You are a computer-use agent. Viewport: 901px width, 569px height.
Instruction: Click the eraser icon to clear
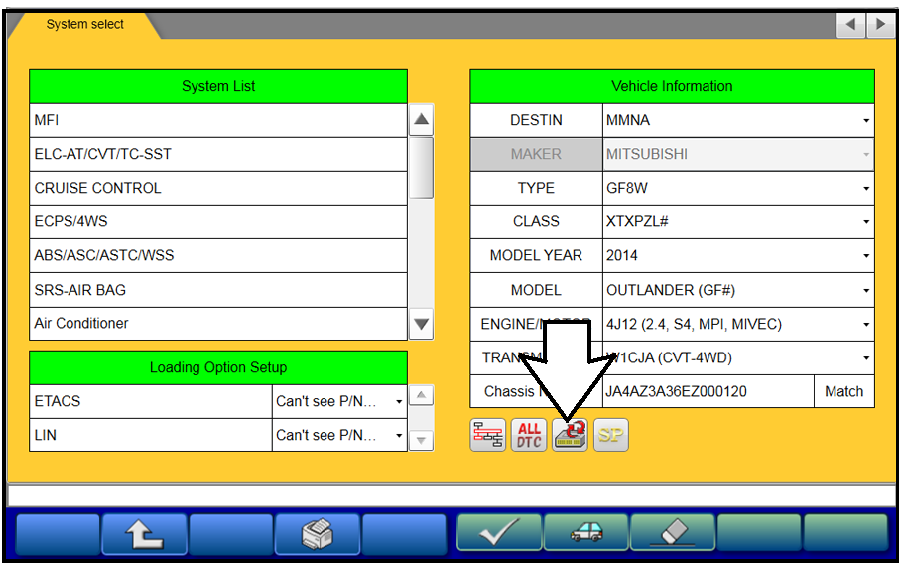pos(672,533)
